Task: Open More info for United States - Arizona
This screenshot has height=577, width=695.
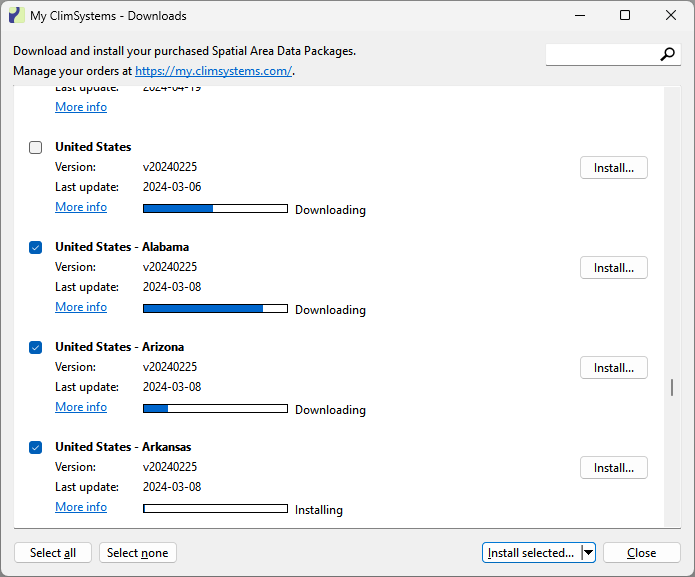Action: 81,407
